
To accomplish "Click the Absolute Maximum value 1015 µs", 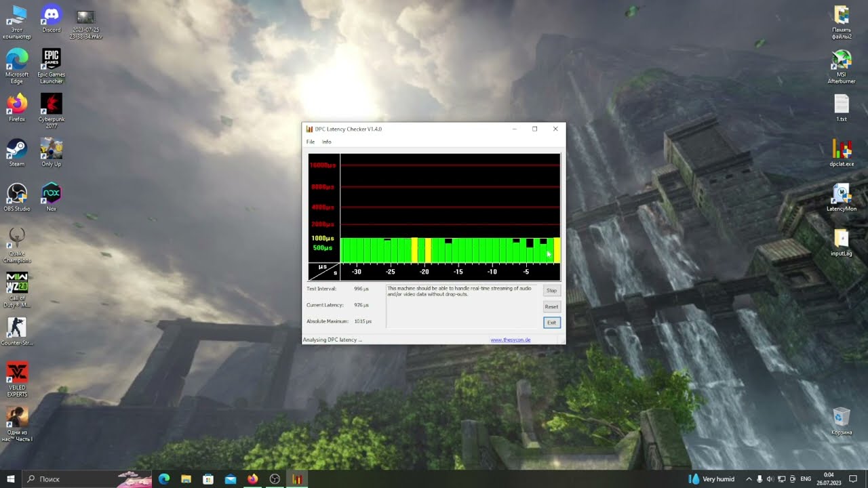I will 363,321.
